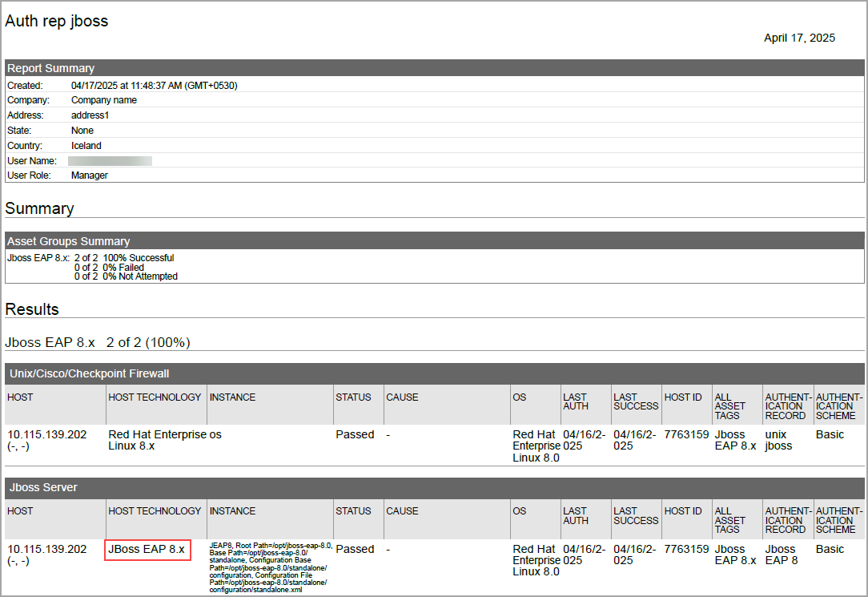Image resolution: width=868 pixels, height=597 pixels.
Task: Click Passed status in Jboss Server row
Action: pyautogui.click(x=355, y=550)
